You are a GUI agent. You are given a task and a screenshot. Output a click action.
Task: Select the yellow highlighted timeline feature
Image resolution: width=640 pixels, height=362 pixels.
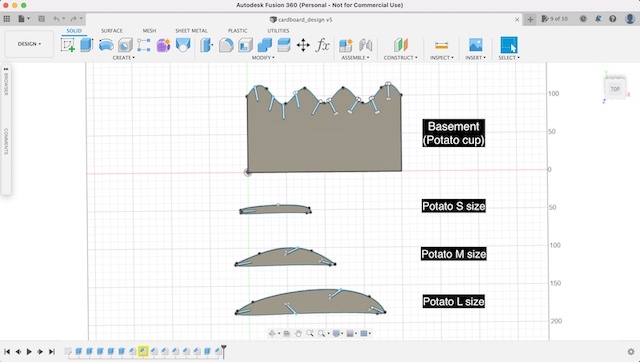point(143,351)
